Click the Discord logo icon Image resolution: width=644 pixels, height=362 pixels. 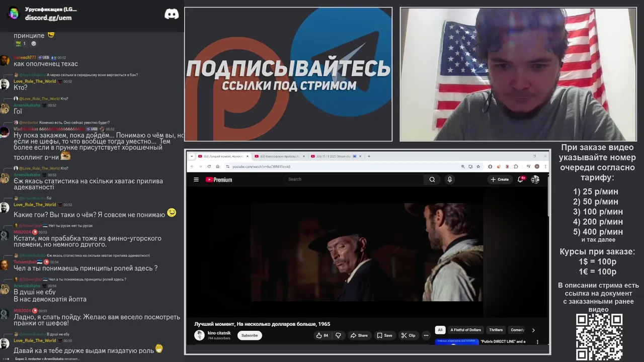pyautogui.click(x=172, y=14)
